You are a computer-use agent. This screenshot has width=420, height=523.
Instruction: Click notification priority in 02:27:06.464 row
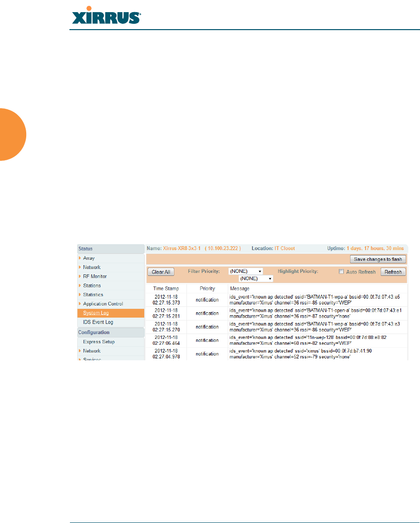pos(207,340)
